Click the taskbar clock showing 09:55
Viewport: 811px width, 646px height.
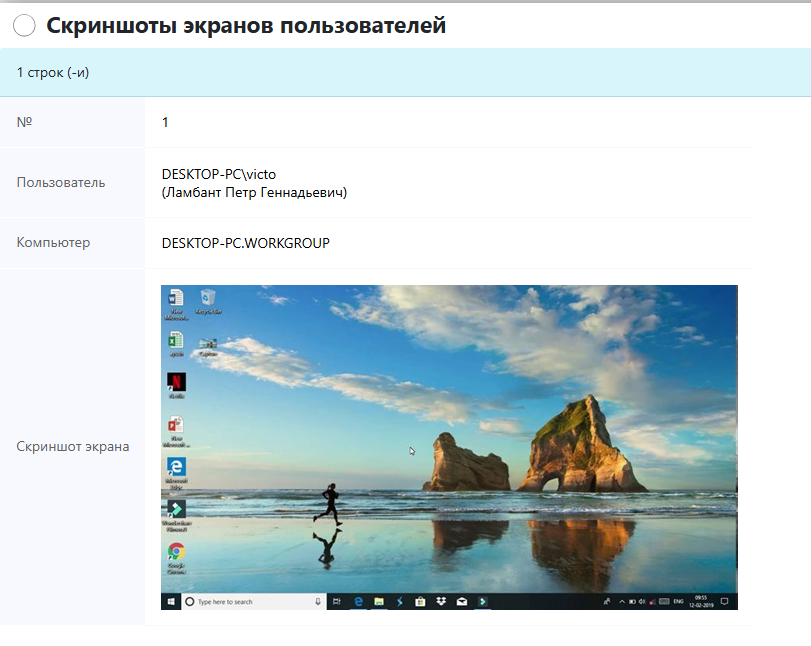click(700, 602)
